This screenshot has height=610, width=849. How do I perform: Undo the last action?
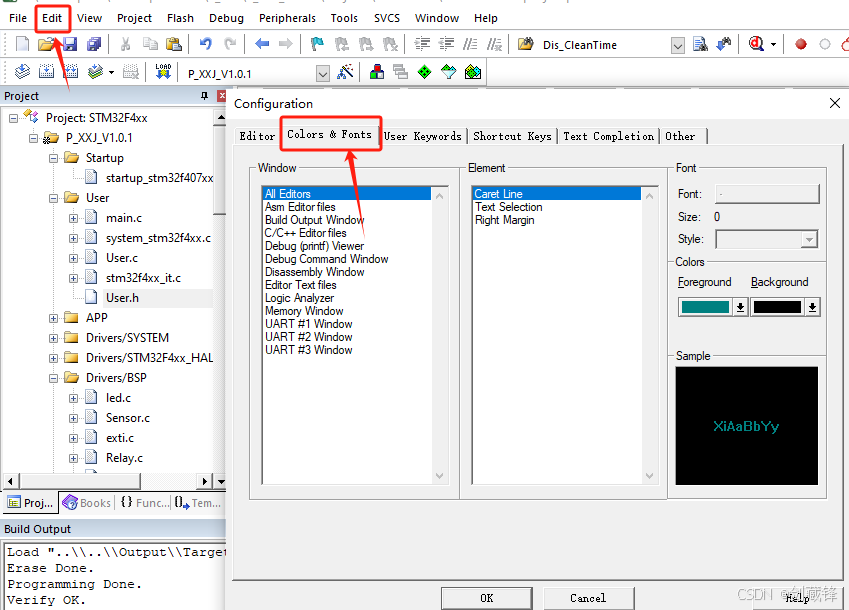(x=206, y=44)
